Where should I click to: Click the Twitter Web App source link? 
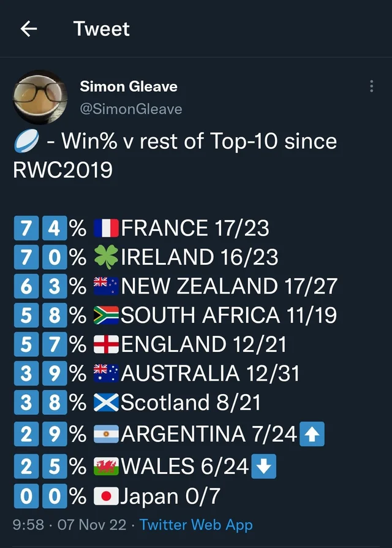pyautogui.click(x=196, y=525)
